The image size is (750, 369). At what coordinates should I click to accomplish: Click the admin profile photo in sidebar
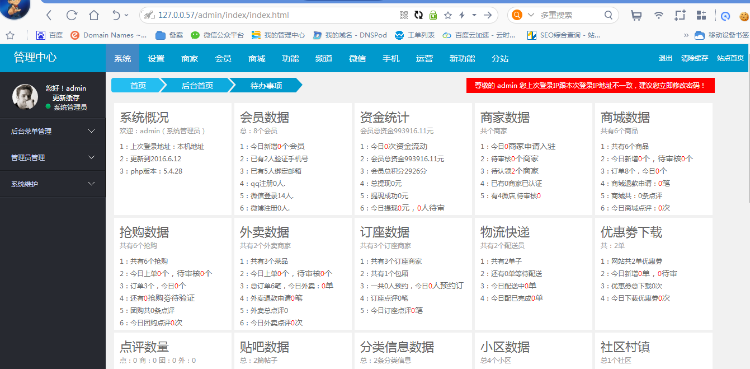(x=25, y=97)
